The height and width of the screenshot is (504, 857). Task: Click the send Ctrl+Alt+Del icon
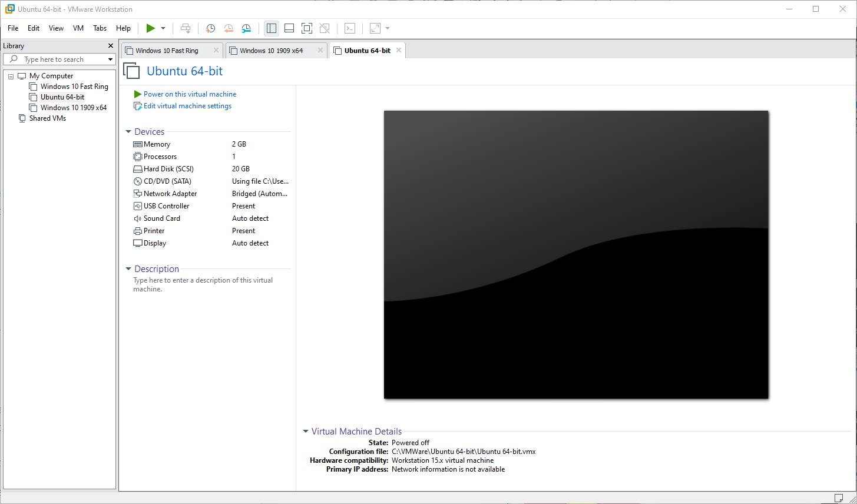(x=186, y=28)
